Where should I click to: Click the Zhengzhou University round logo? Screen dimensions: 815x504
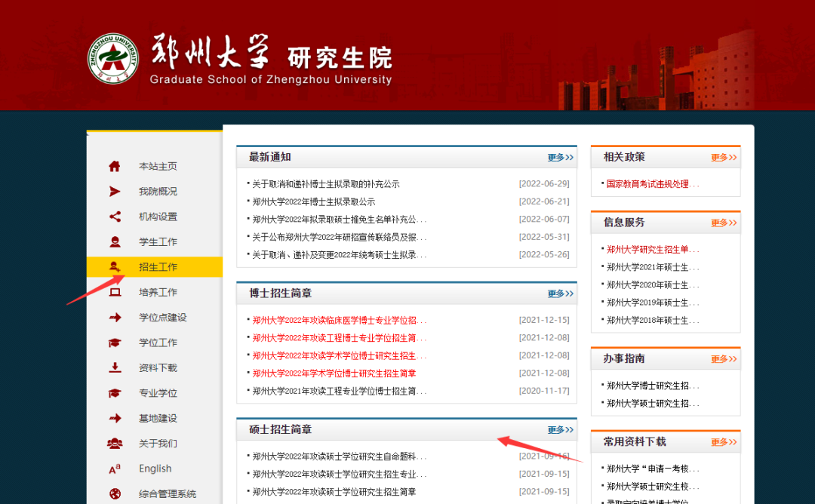(112, 59)
